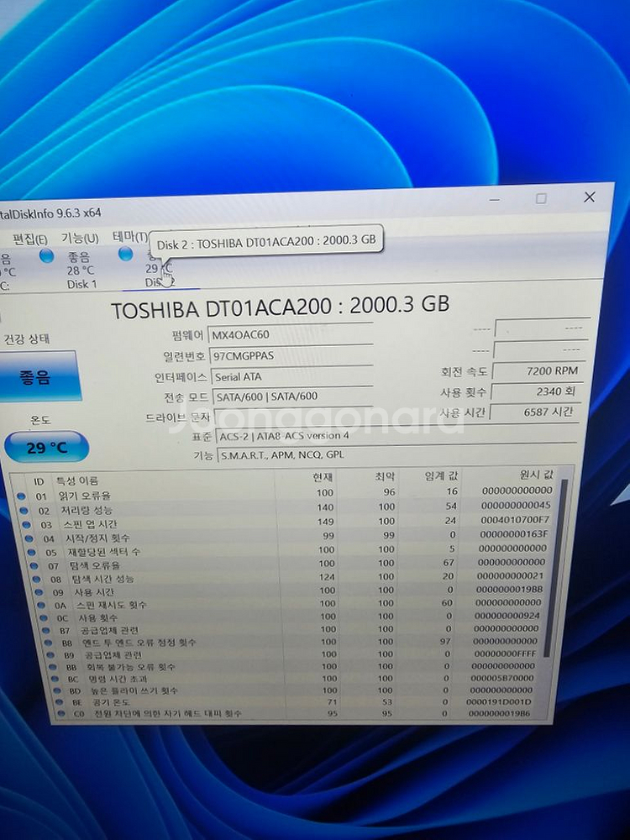Click firmware field MX4OAC60

click(x=290, y=334)
